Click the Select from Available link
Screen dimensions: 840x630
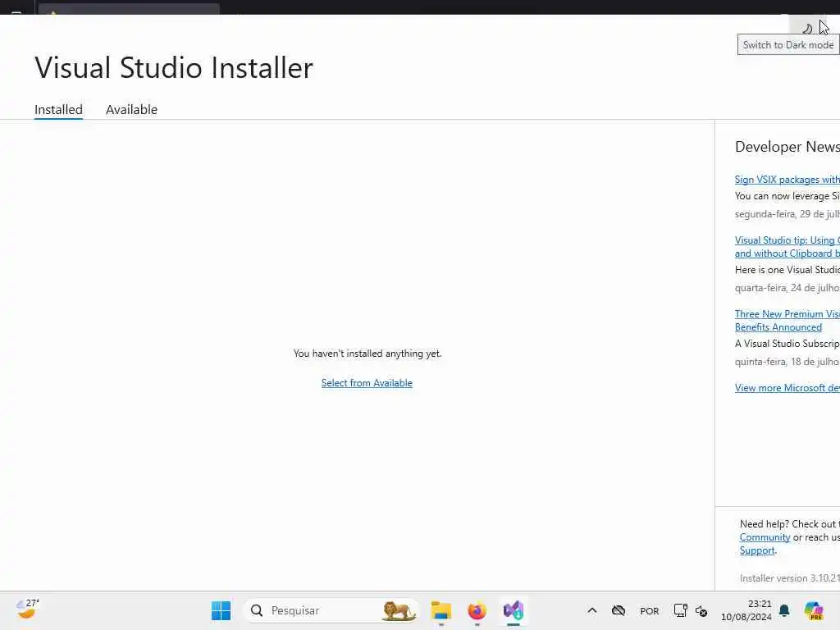click(367, 383)
